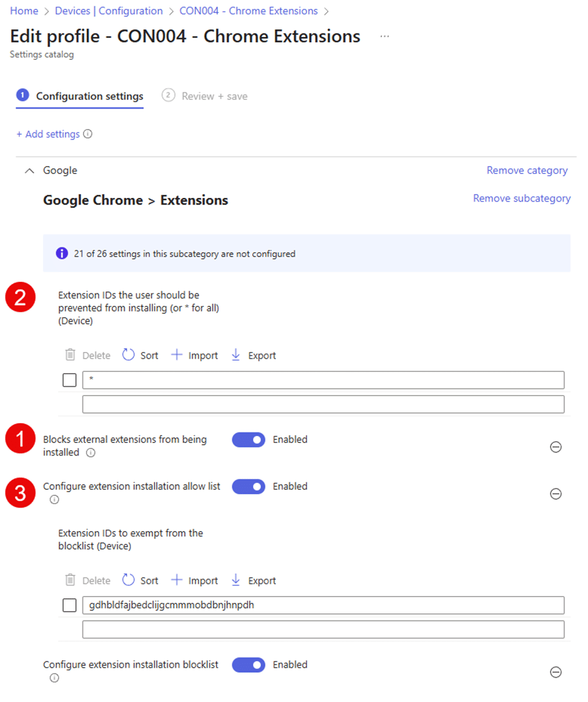
Task: Click info icon beside Add settings
Action: coord(88,134)
